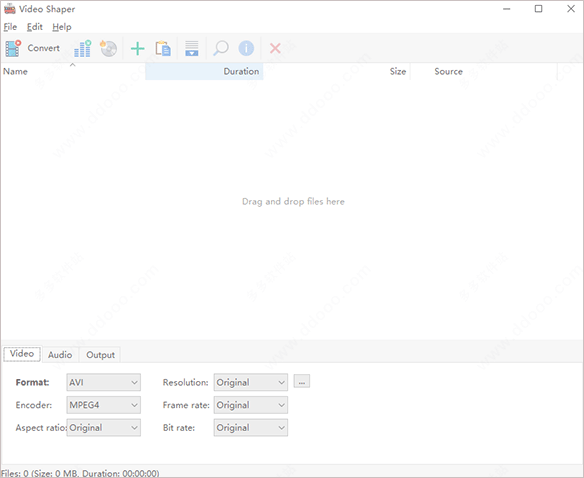Viewport: 584px width, 478px height.
Task: Open the Help menu
Action: [x=62, y=27]
